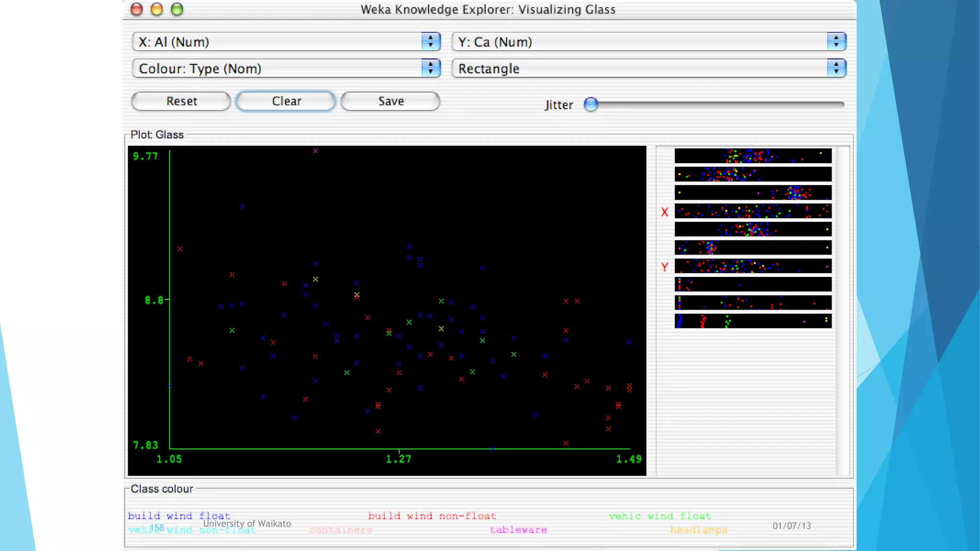Screen dimensions: 980x551
Task: Select the bottom attribute strip in list
Action: tap(753, 321)
